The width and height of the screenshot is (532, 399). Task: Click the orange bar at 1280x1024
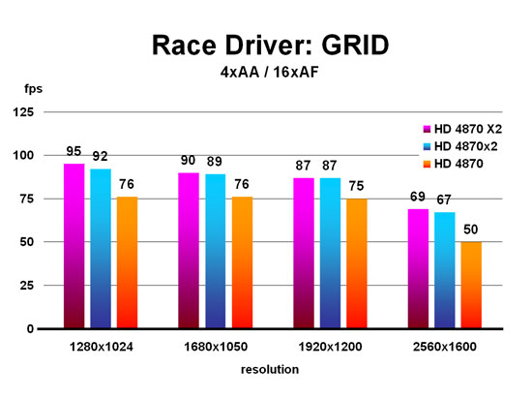point(128,262)
